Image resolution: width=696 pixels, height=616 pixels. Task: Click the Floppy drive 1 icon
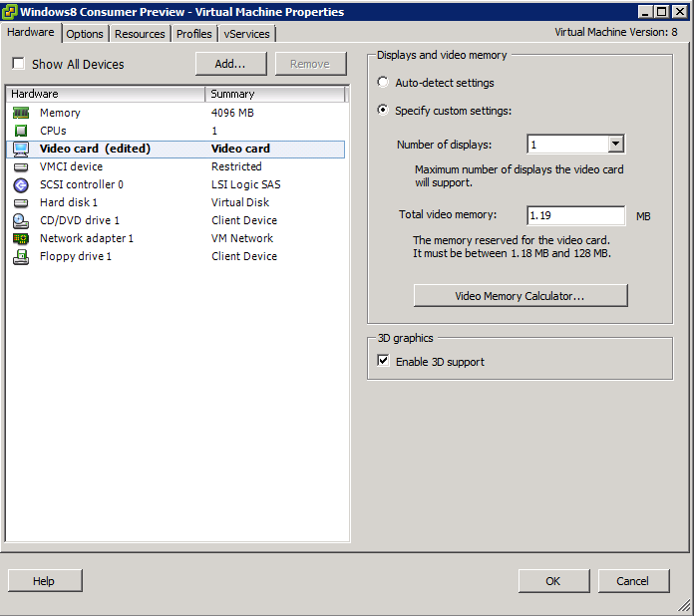click(21, 256)
